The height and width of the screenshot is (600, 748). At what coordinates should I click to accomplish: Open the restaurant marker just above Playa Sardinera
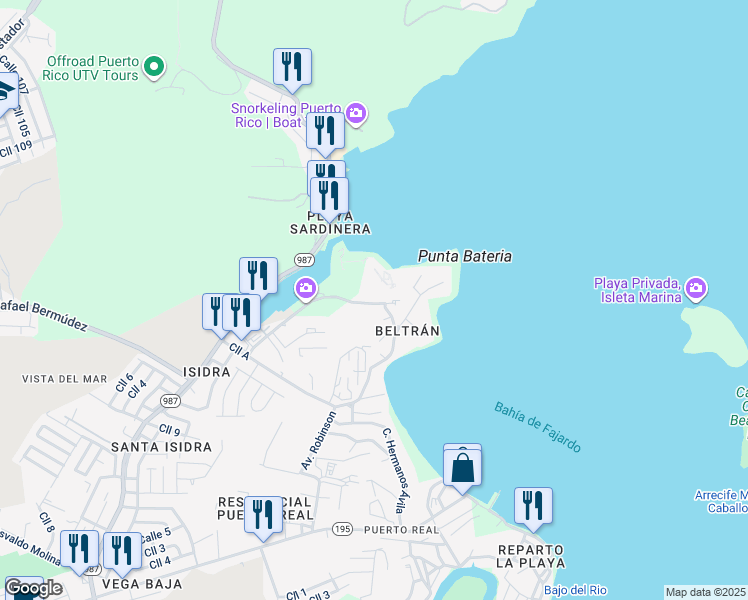329,195
